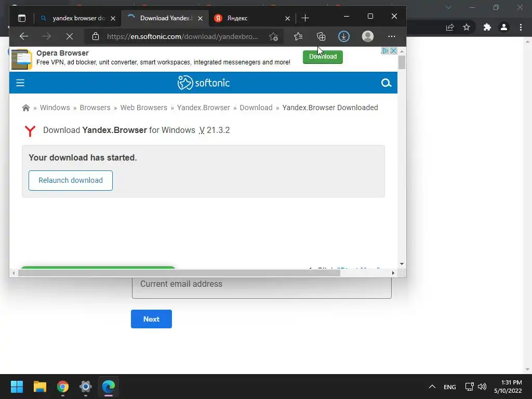The height and width of the screenshot is (399, 532).
Task: Open Microsoft Edge from taskbar
Action: pos(109,387)
